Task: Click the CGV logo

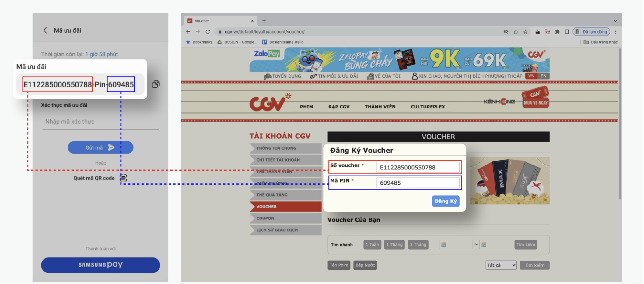Action: point(270,102)
